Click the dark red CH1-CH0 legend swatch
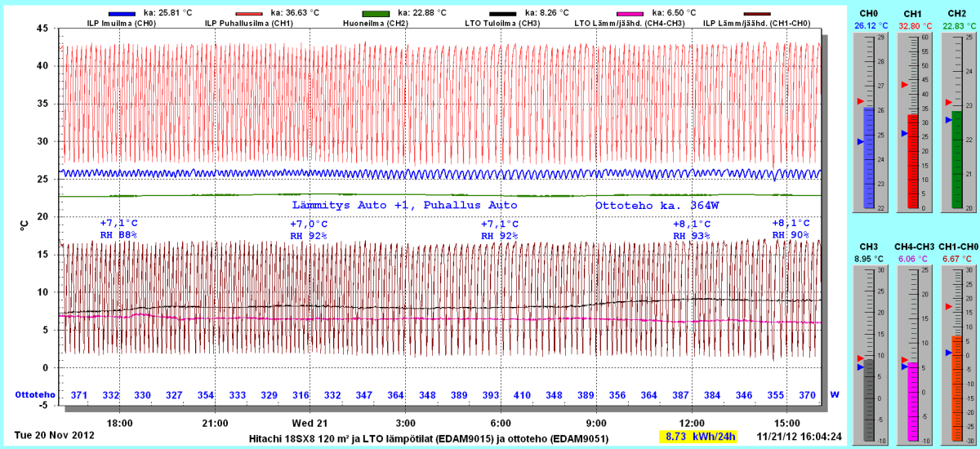The height and width of the screenshot is (449, 980). (x=759, y=13)
